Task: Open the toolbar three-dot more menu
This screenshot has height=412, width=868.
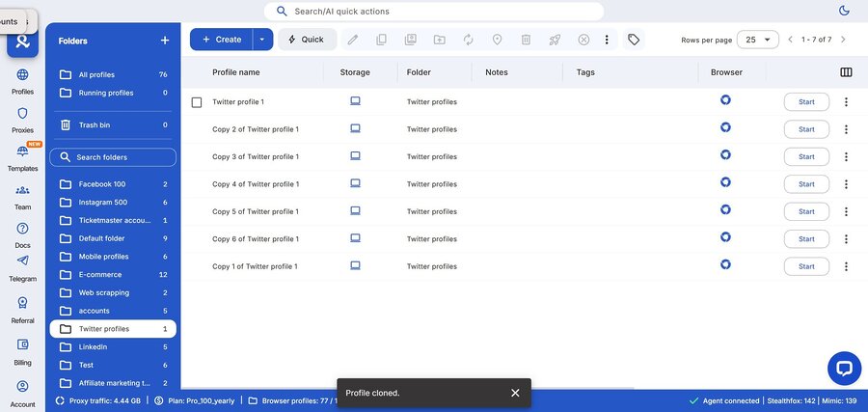Action: [607, 40]
